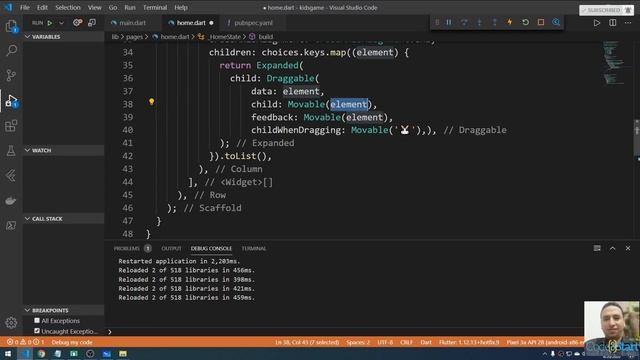Run the file using the editor play icon
The image size is (640, 360).
[x=597, y=23]
